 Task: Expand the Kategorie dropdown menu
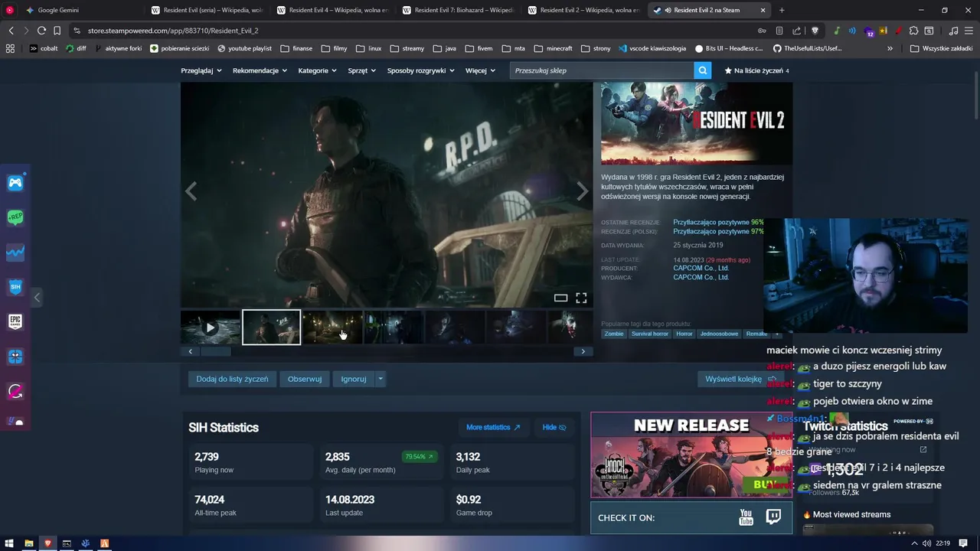point(318,70)
